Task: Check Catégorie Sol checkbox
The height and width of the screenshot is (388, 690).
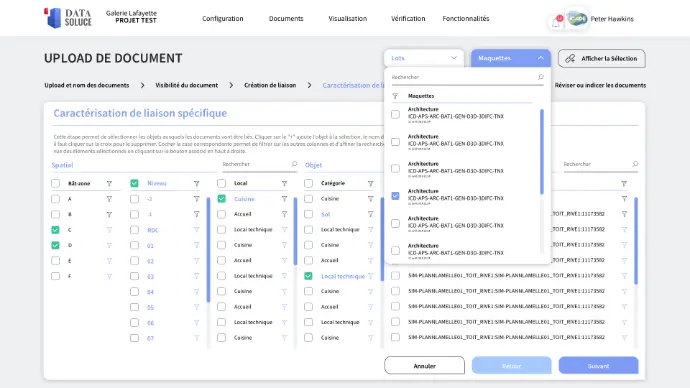Action: [x=308, y=214]
